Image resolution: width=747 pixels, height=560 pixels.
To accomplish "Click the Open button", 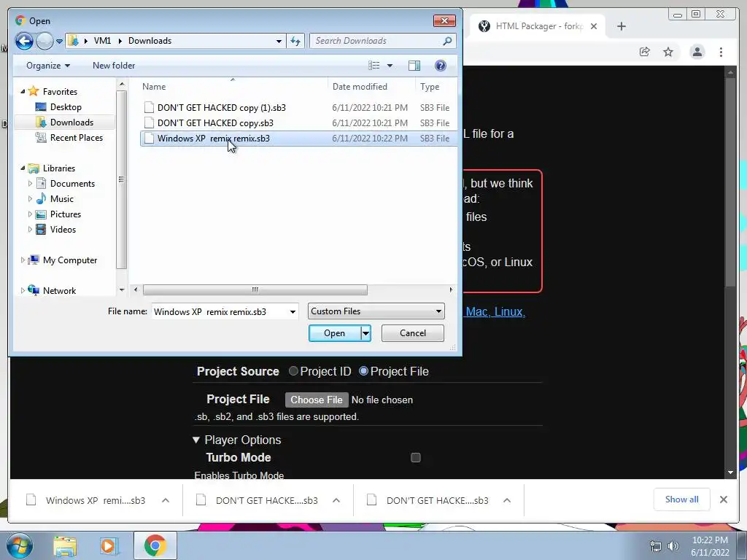I will [x=334, y=333].
